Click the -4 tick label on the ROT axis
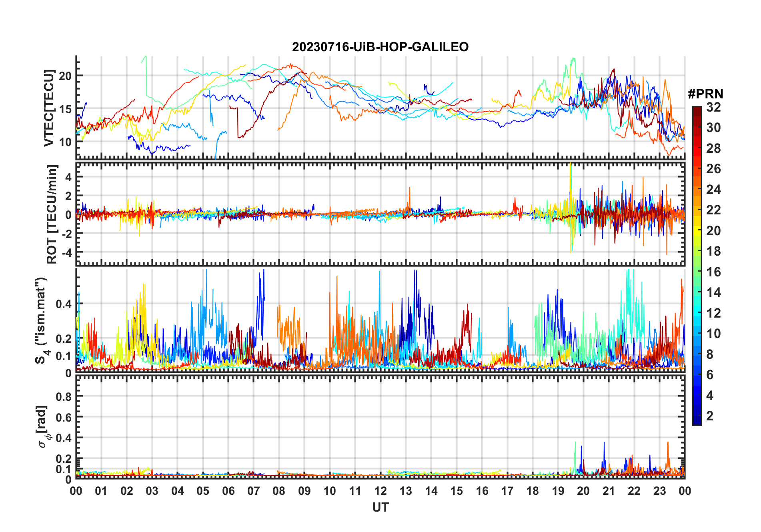 pyautogui.click(x=66, y=252)
